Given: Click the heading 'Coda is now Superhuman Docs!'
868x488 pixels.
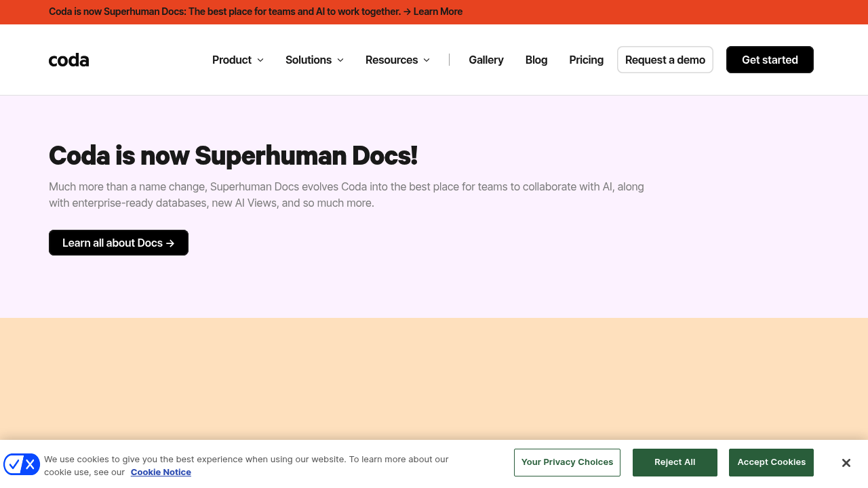Looking at the screenshot, I should click(233, 155).
